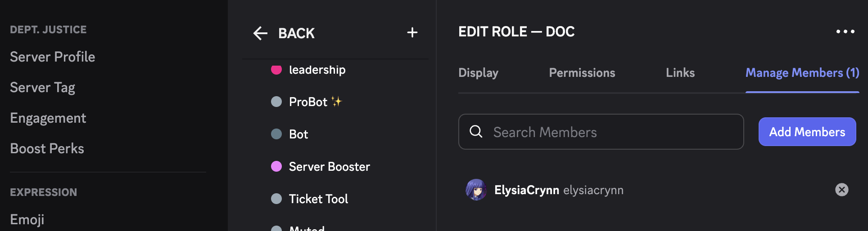The image size is (868, 231).
Task: Remove ElysiaCrynn from the DOC role
Action: [x=841, y=190]
